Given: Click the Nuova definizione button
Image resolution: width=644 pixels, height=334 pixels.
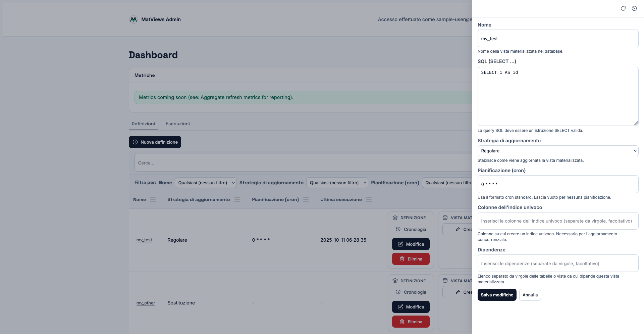Looking at the screenshot, I should pyautogui.click(x=155, y=142).
